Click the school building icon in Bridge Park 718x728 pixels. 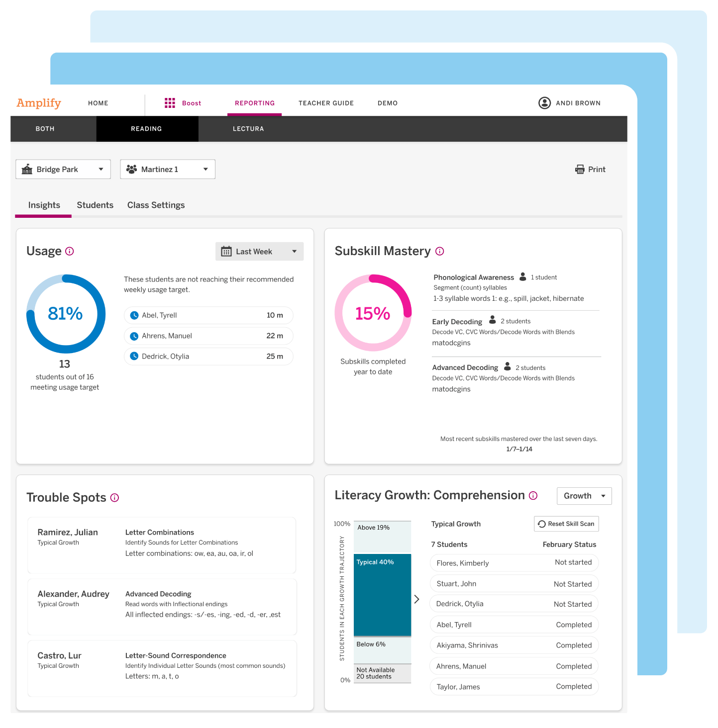(x=27, y=170)
